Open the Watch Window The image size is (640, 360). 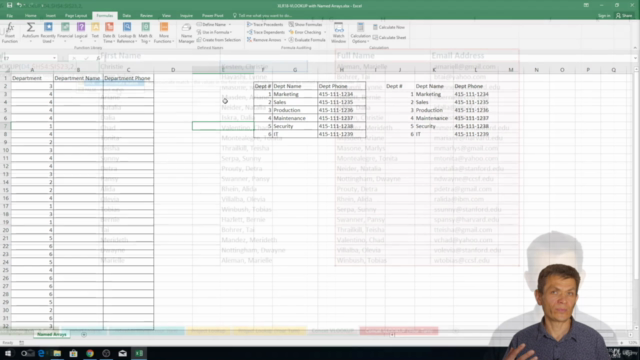click(338, 33)
